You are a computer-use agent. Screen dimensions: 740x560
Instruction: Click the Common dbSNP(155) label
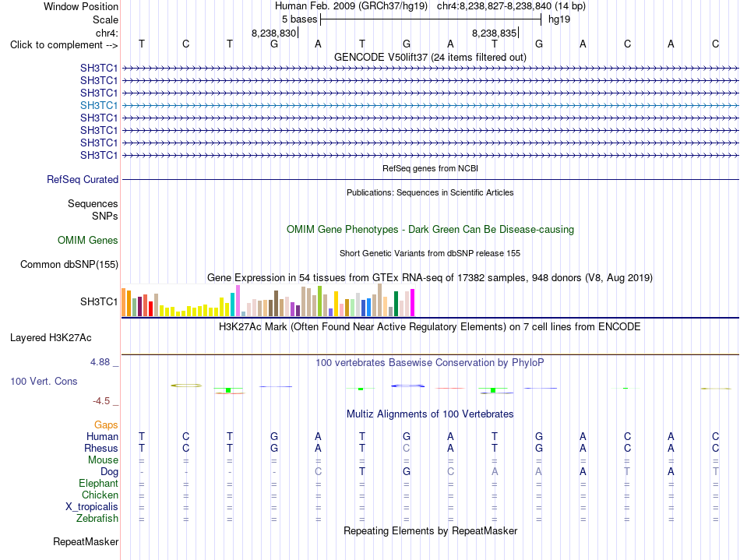(x=69, y=264)
